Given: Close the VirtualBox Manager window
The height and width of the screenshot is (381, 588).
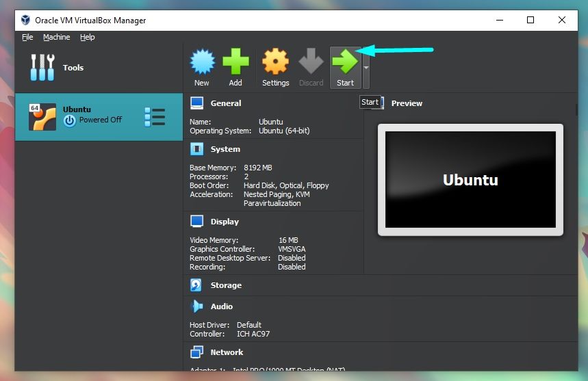Looking at the screenshot, I should (562, 20).
